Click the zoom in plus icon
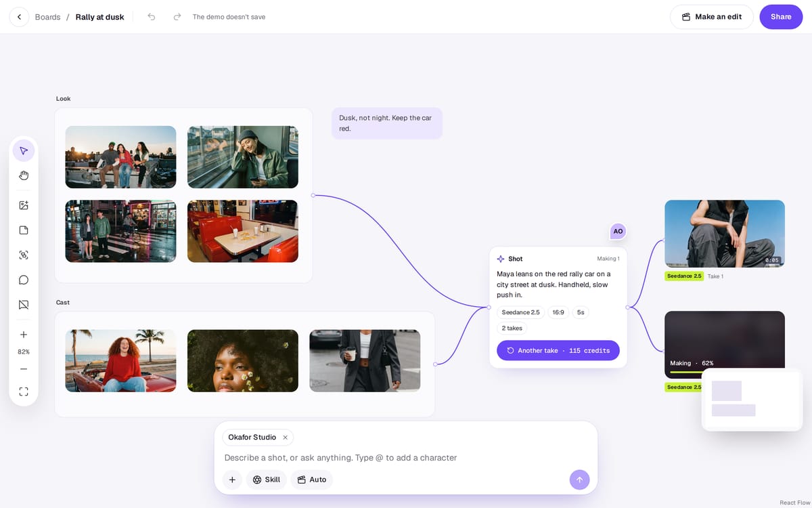The height and width of the screenshot is (508, 812). 24,335
